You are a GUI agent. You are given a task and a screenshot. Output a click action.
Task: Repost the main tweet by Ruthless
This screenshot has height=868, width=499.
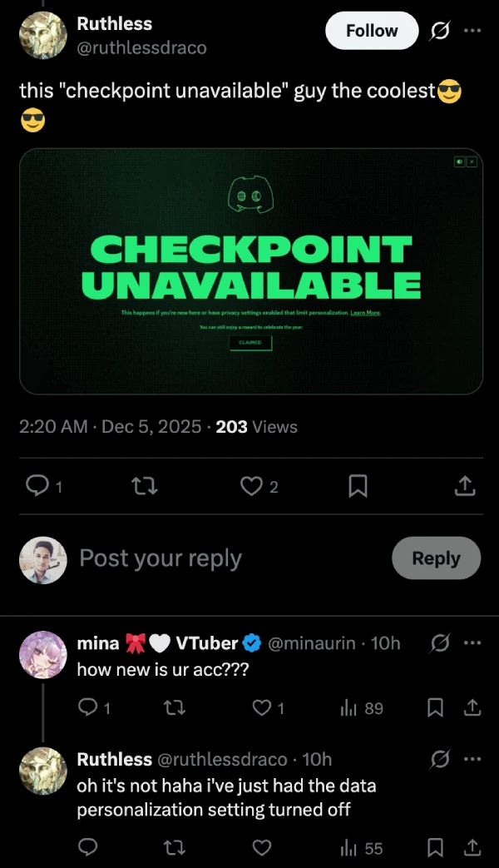click(145, 486)
